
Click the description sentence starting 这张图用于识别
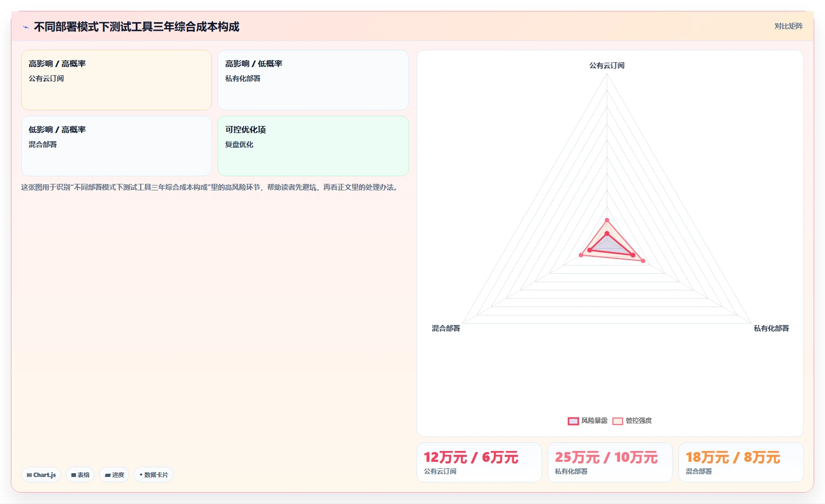tap(210, 188)
